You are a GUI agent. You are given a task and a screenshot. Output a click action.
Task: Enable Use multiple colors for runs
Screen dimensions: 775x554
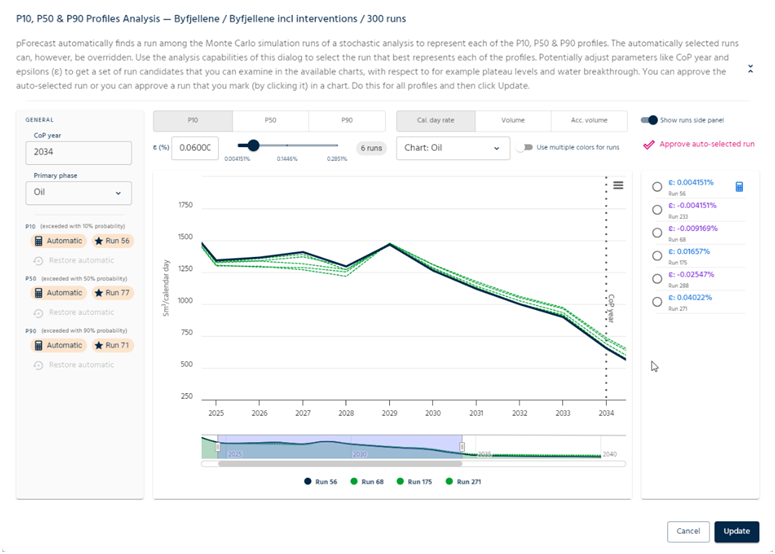525,148
